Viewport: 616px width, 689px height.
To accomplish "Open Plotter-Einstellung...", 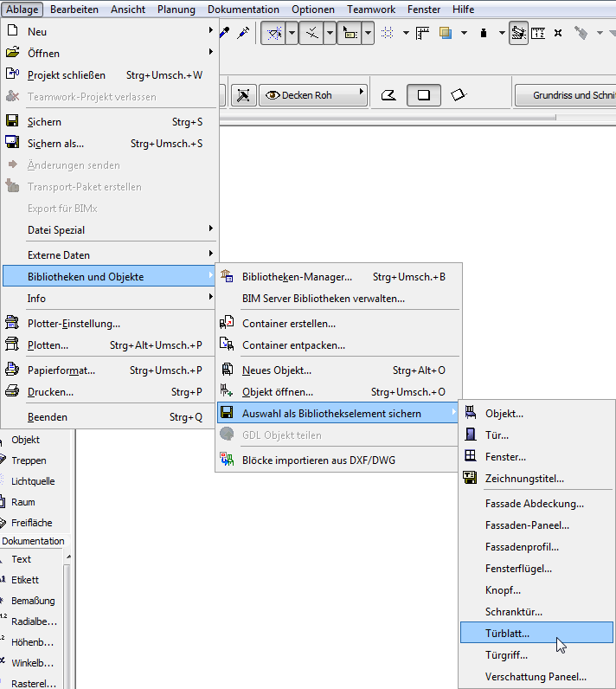I will (x=109, y=324).
